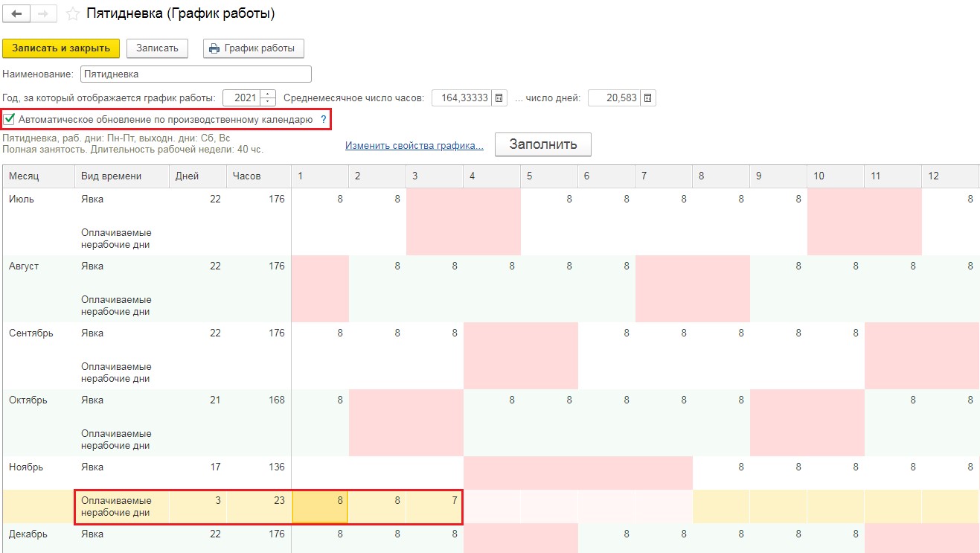This screenshot has height=553, width=980.
Task: Click Ноябрь hours value 136
Action: click(276, 467)
